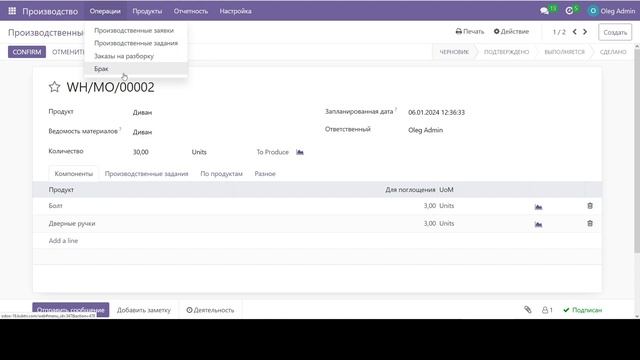Open the activities clock icon
The height and width of the screenshot is (360, 640).
point(569,11)
